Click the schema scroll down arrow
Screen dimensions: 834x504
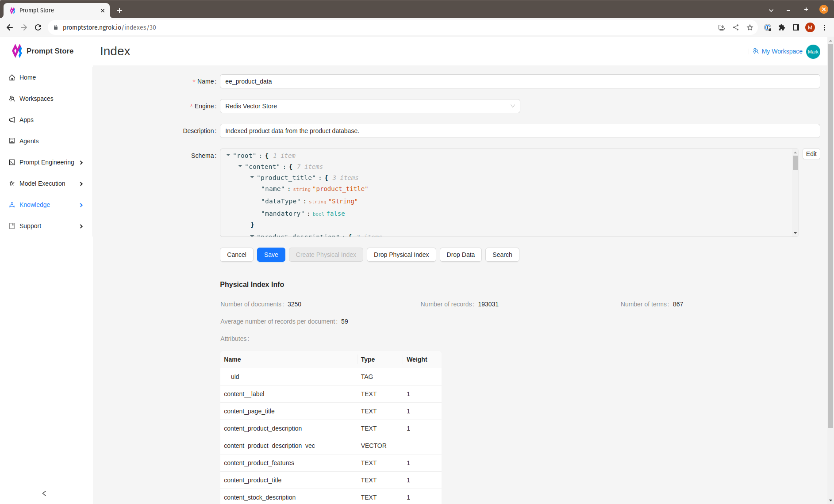pyautogui.click(x=795, y=233)
